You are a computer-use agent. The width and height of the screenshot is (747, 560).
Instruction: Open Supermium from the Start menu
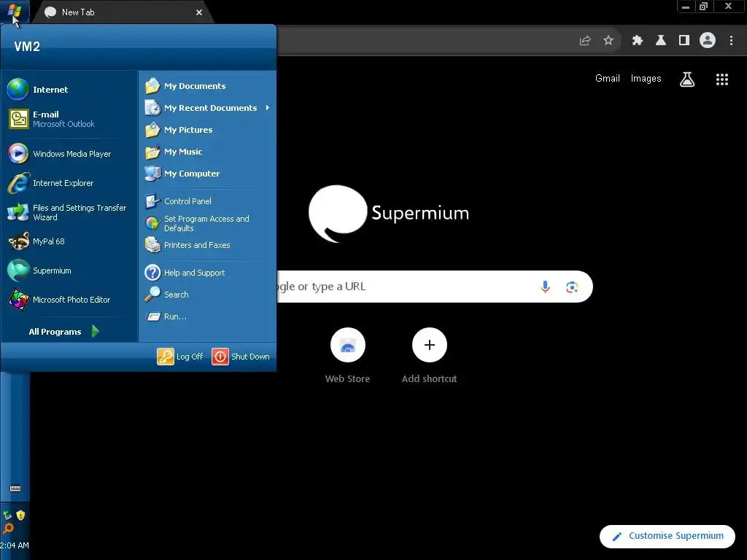coord(69,271)
